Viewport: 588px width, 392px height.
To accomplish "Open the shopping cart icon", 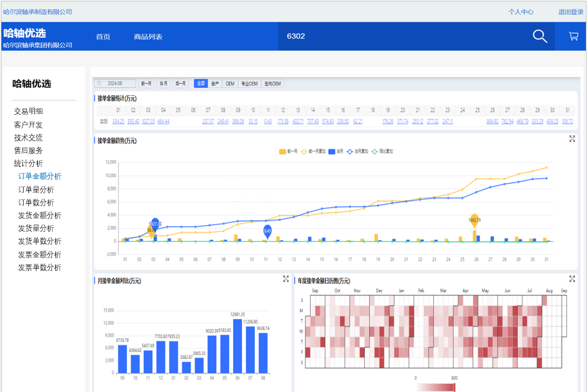I will pos(573,36).
